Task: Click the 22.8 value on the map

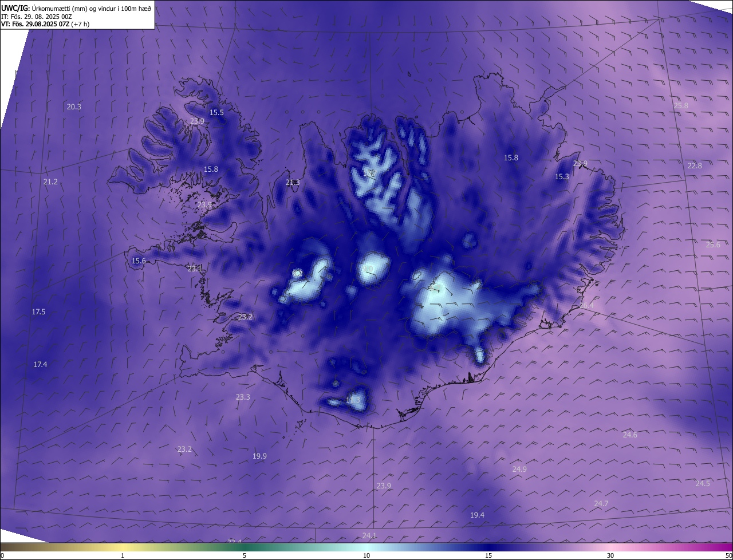Action: pos(695,165)
